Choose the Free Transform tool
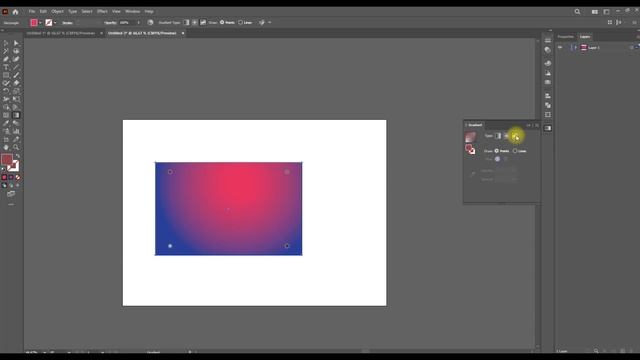The width and height of the screenshot is (640, 360). coord(16,99)
